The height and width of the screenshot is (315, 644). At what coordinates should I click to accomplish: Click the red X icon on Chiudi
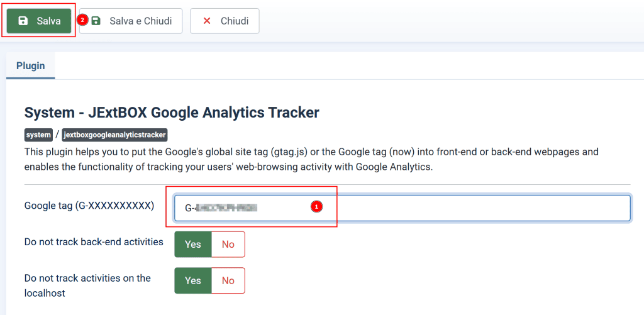[x=207, y=21]
